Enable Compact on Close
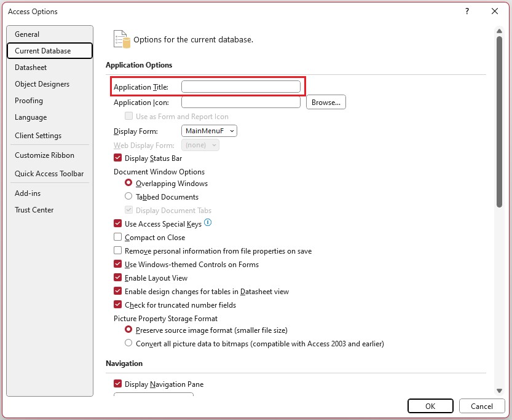512x420 pixels. click(118, 238)
